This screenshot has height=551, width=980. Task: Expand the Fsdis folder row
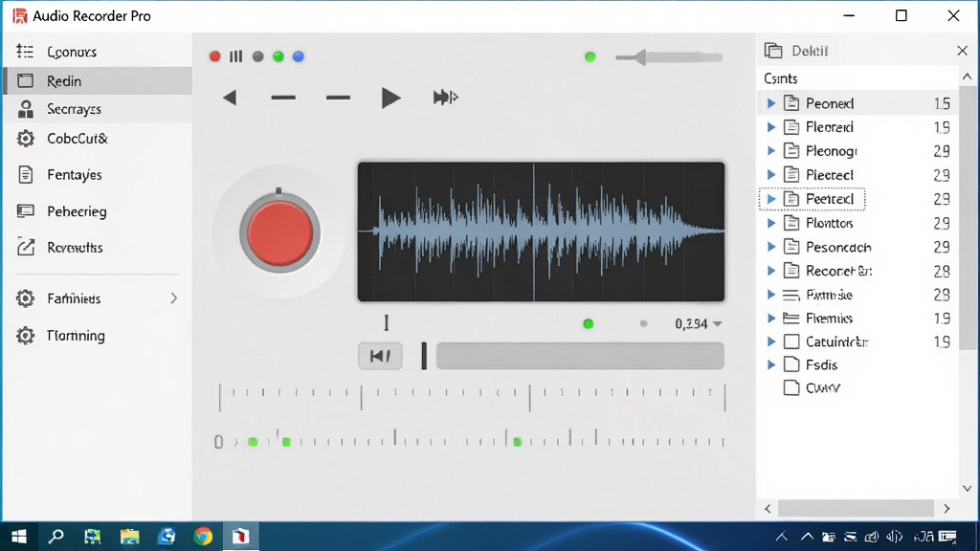pos(771,364)
